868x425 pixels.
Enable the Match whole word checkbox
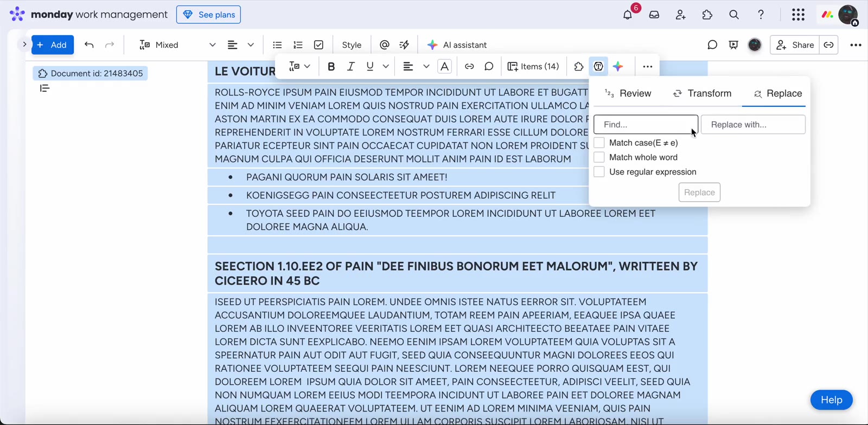tap(599, 157)
